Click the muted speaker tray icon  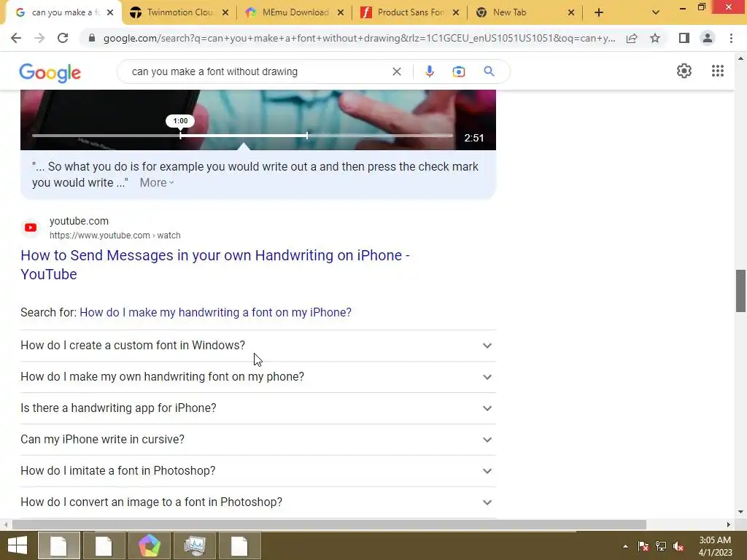678,546
